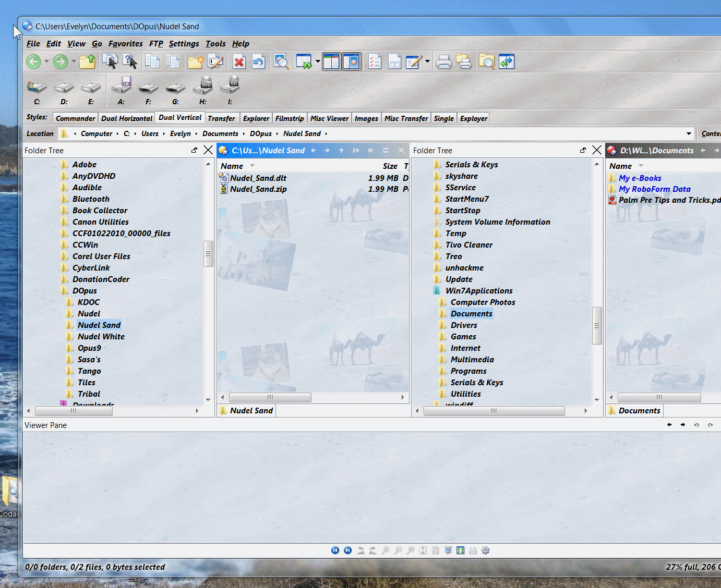Click the red X Delete icon
The width and height of the screenshot is (721, 588).
click(x=239, y=62)
